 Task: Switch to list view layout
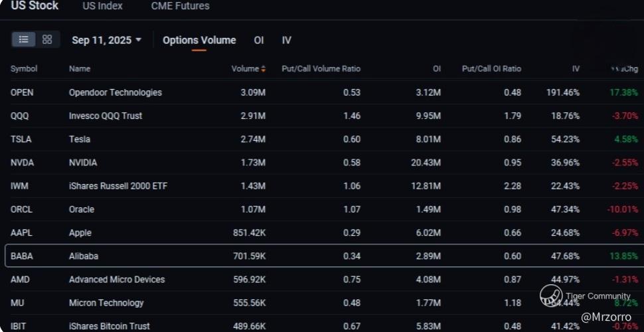23,40
